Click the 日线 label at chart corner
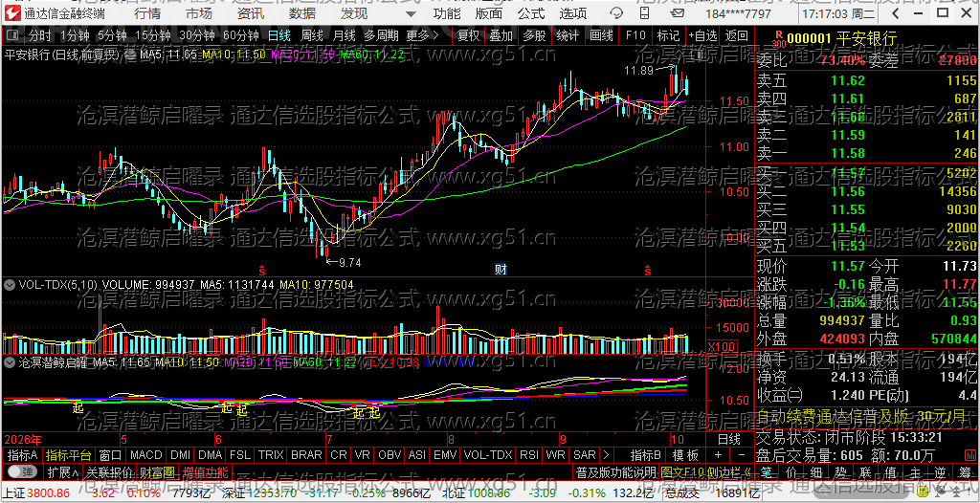 pos(728,438)
